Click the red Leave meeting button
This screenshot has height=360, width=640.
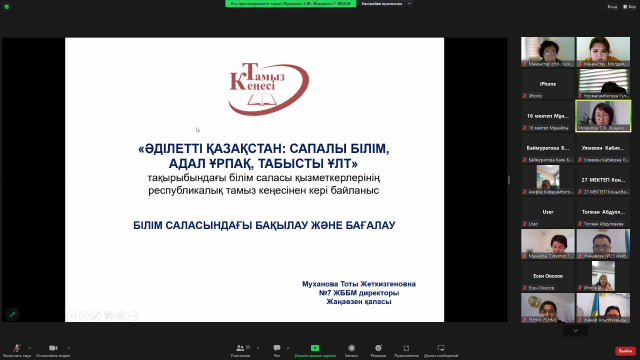tap(625, 351)
